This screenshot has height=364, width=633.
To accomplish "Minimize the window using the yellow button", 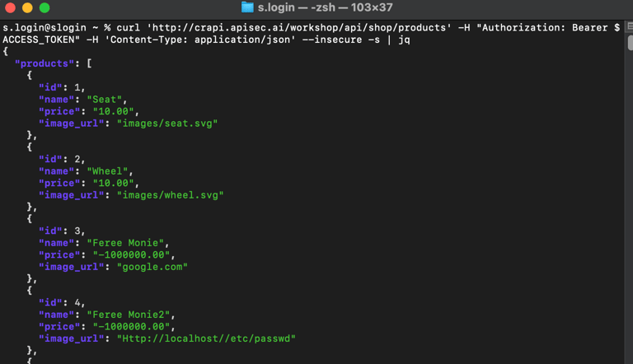I will (27, 7).
